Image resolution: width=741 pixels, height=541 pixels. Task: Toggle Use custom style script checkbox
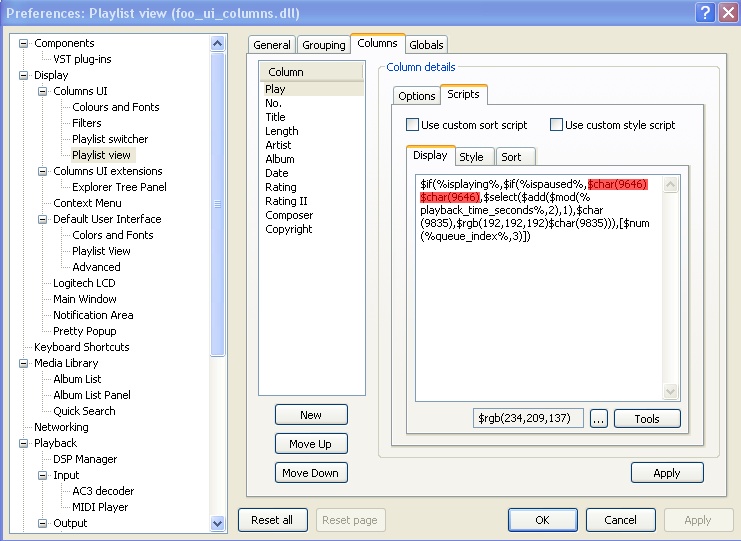556,125
